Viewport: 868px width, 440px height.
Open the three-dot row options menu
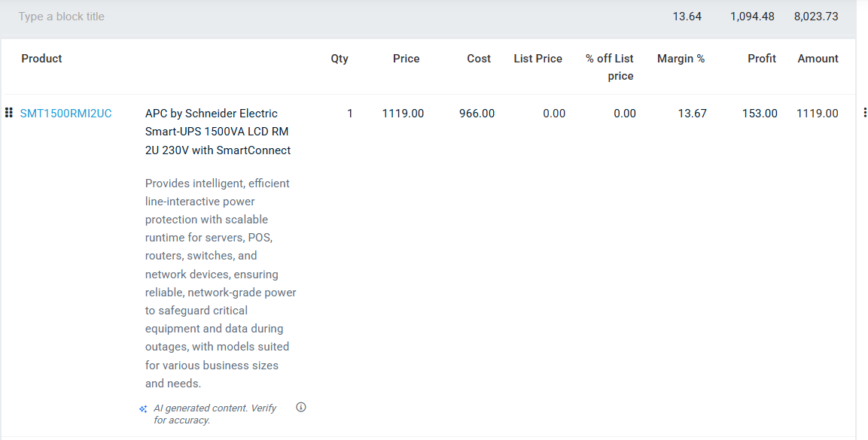coord(864,114)
